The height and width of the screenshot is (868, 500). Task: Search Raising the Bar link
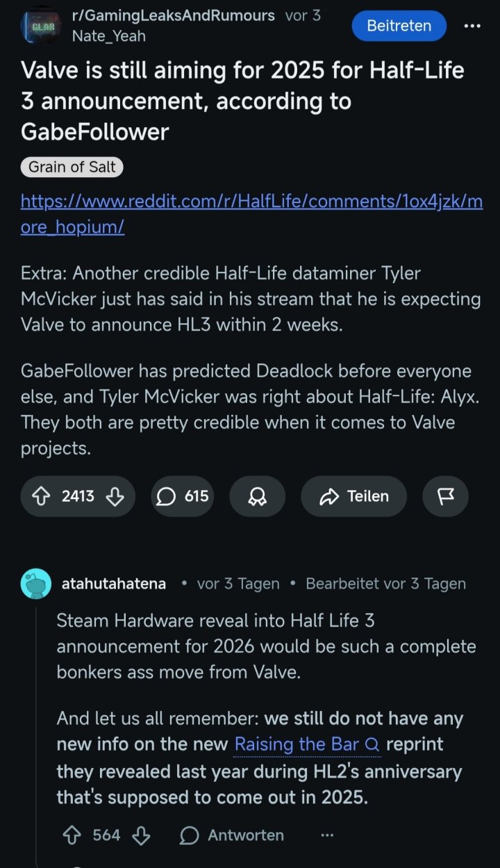(x=307, y=744)
